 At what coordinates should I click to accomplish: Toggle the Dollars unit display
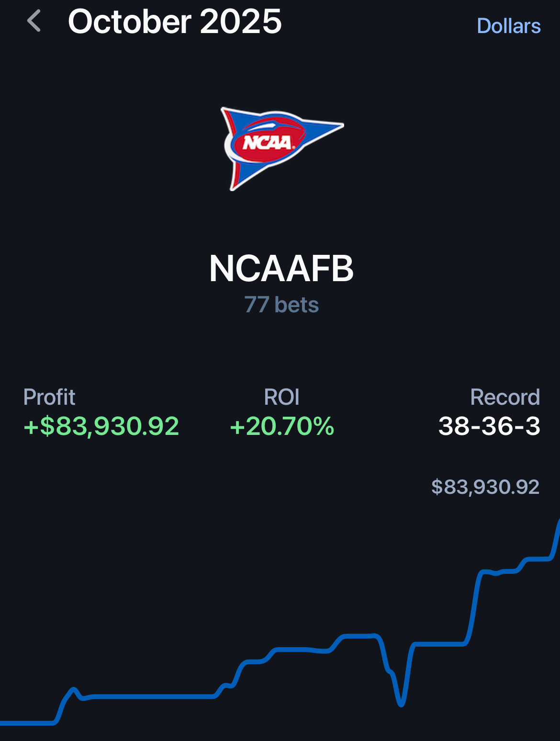(508, 26)
